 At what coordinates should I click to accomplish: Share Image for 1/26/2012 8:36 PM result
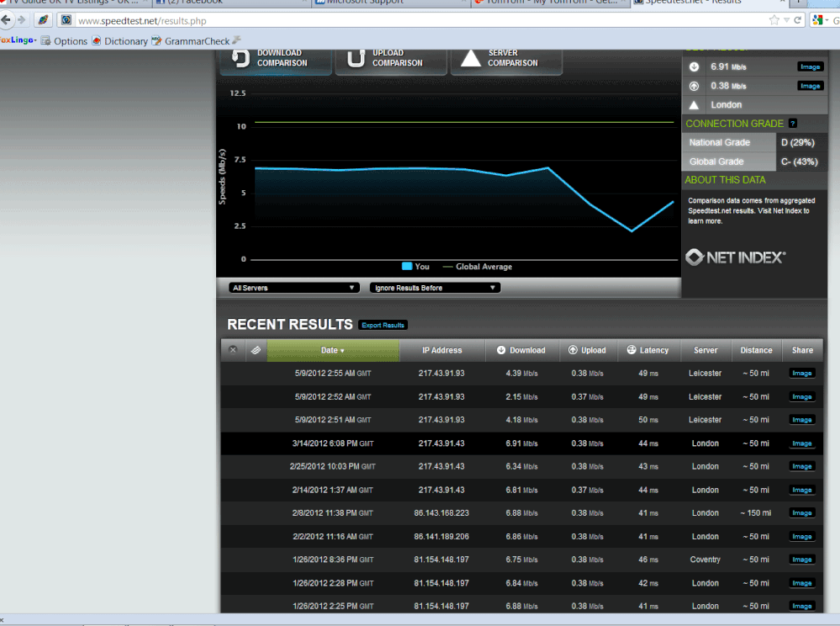pos(802,560)
